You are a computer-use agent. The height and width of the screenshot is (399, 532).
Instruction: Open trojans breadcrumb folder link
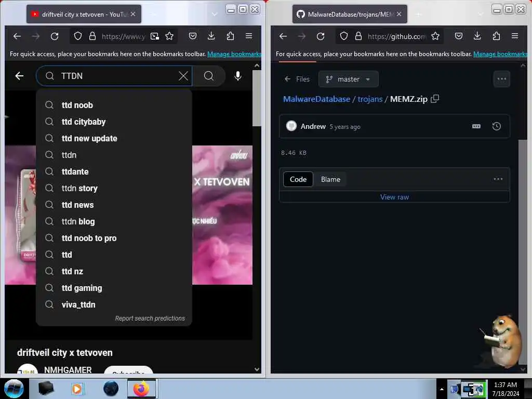[370, 99]
